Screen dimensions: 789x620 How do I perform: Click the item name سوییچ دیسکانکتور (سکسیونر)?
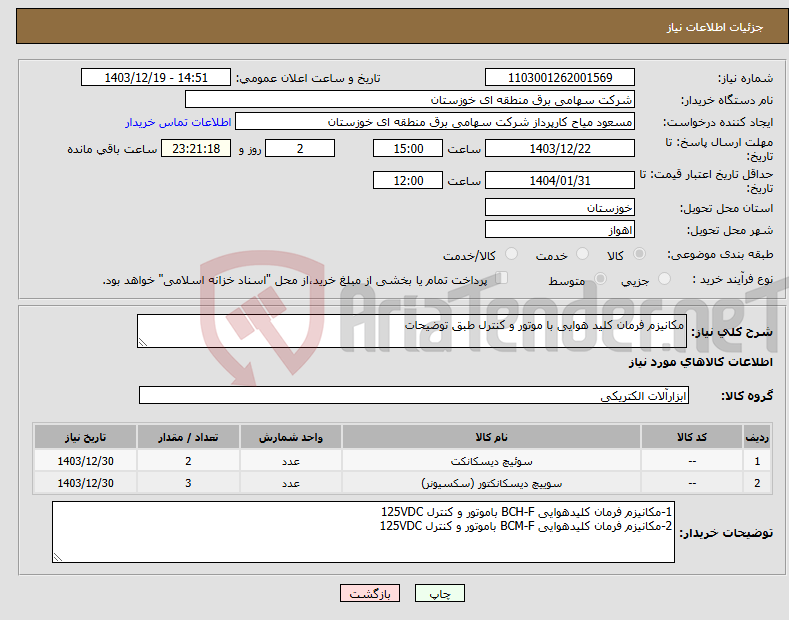[491, 483]
